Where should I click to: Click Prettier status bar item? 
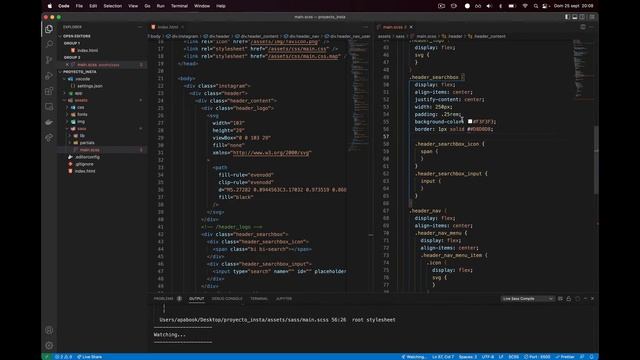(x=565, y=357)
